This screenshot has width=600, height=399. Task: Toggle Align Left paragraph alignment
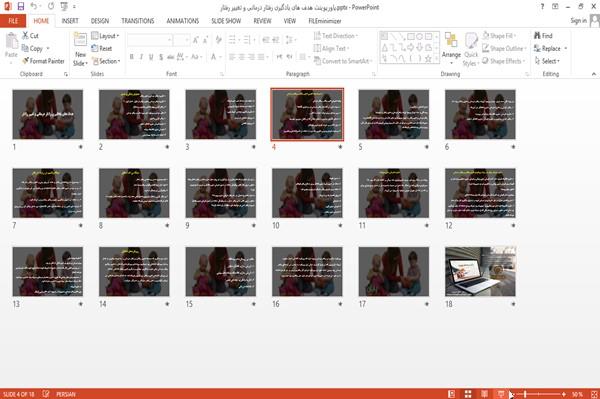click(x=232, y=57)
